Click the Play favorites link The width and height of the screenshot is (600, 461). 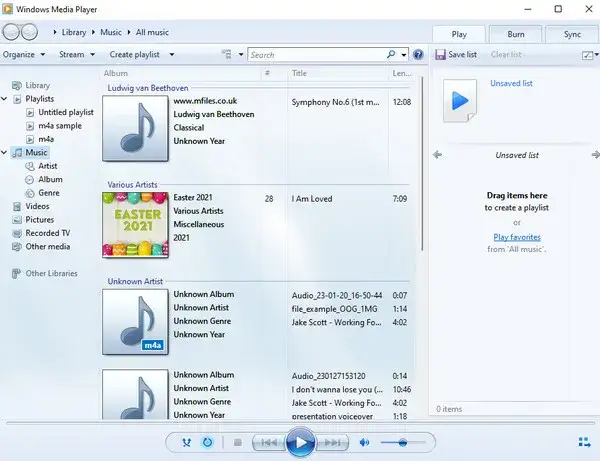coord(517,237)
